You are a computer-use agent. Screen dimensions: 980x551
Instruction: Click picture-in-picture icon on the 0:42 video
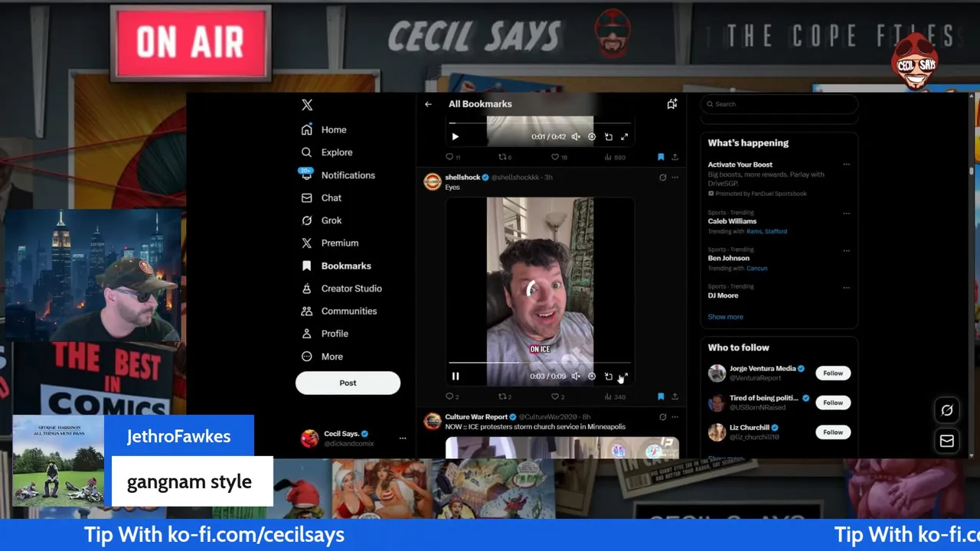[x=608, y=137]
